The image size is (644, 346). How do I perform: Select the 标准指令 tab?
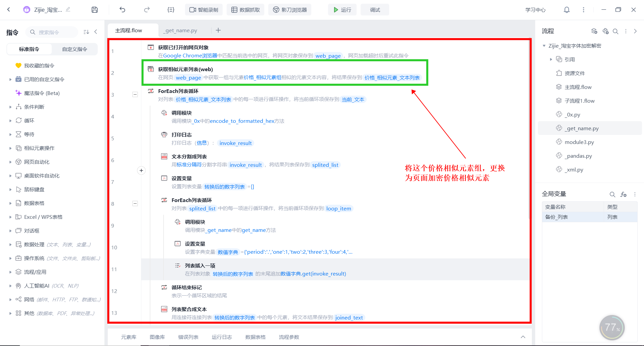tap(29, 49)
